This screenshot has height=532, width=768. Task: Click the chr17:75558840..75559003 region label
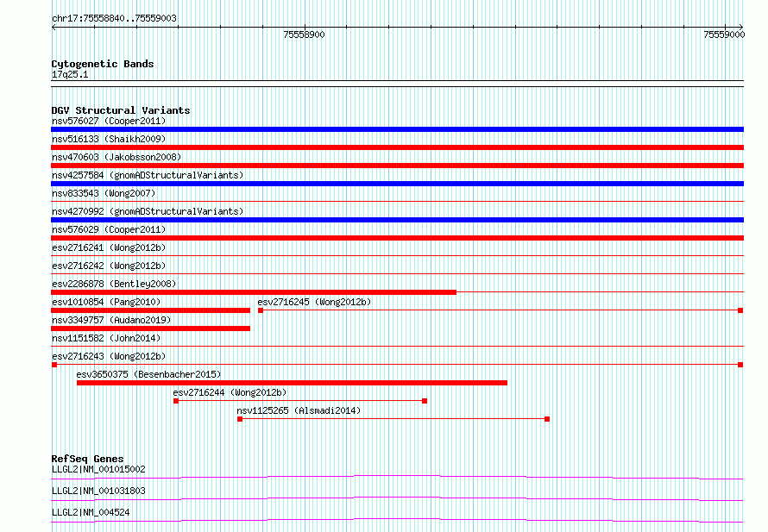point(114,18)
